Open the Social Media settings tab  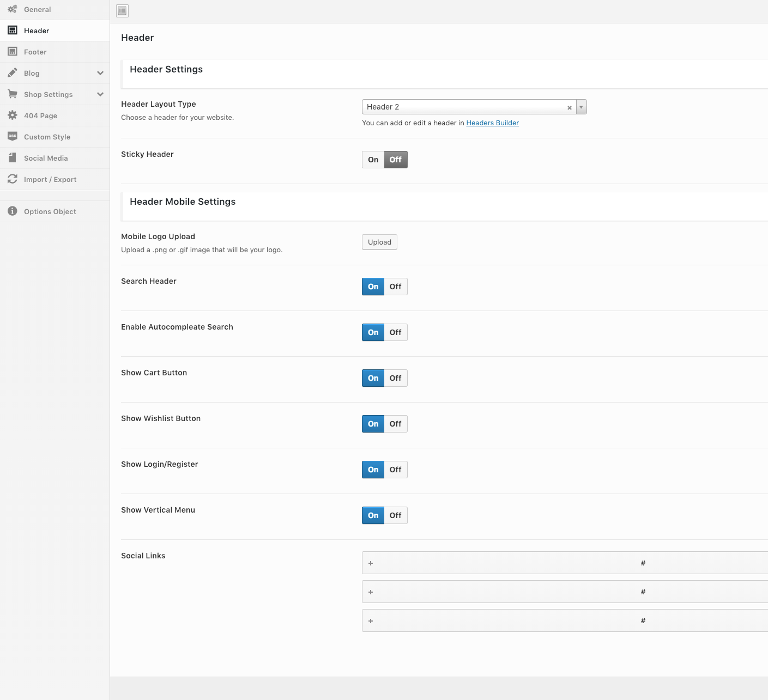point(46,158)
